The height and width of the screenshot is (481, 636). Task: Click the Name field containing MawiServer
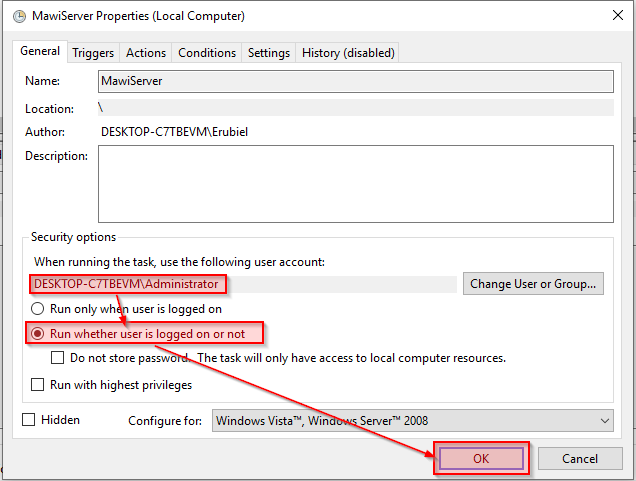(355, 81)
